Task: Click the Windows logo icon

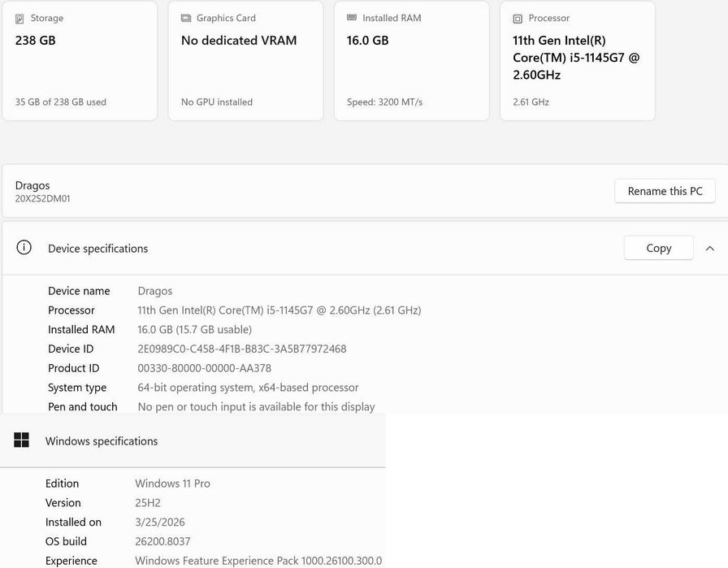Action: 21,440
